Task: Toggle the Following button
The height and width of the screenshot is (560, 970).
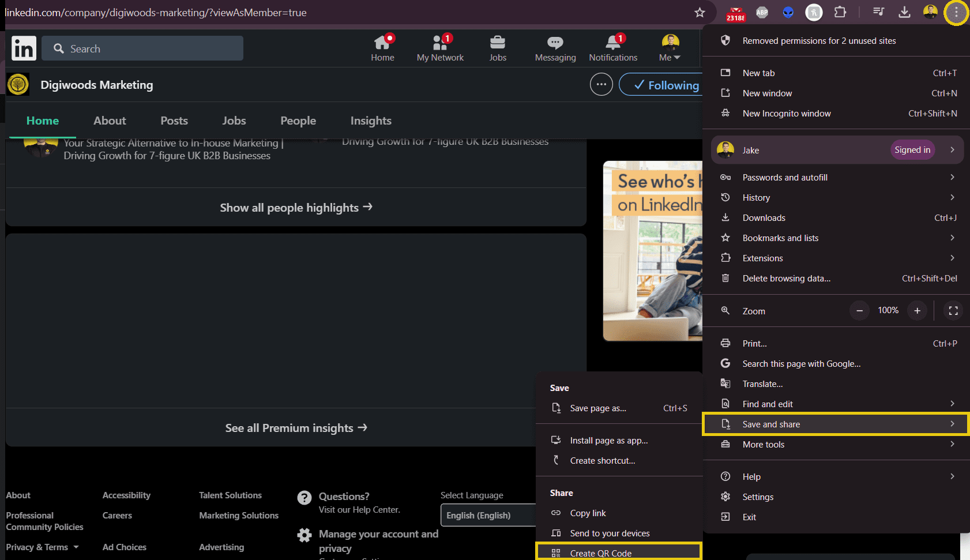Action: click(661, 85)
